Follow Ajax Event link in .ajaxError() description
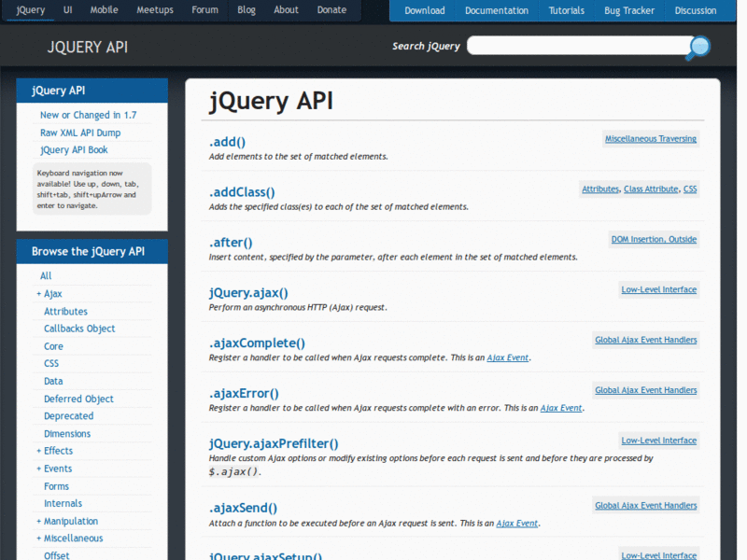747x560 pixels. pos(561,409)
